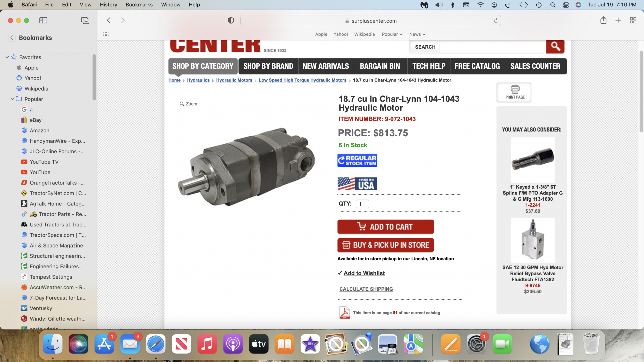The width and height of the screenshot is (644, 362).
Task: Click the Share icon in toolbar
Action: pyautogui.click(x=603, y=20)
